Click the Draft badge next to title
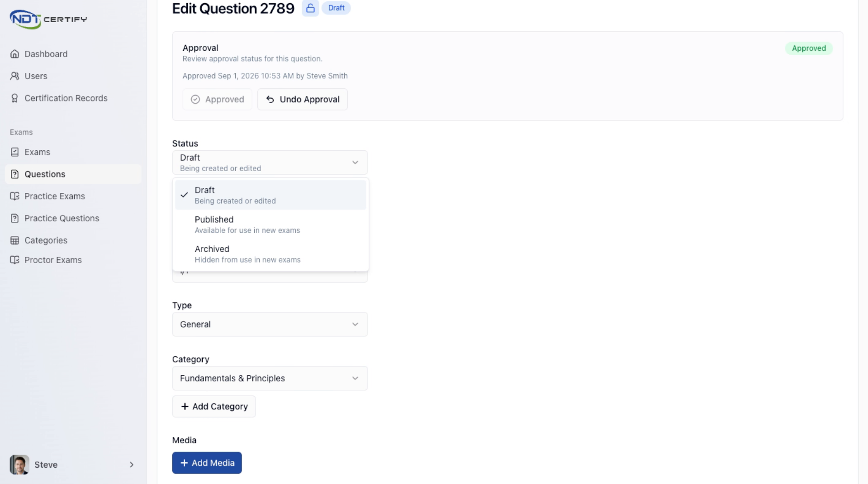 [336, 8]
